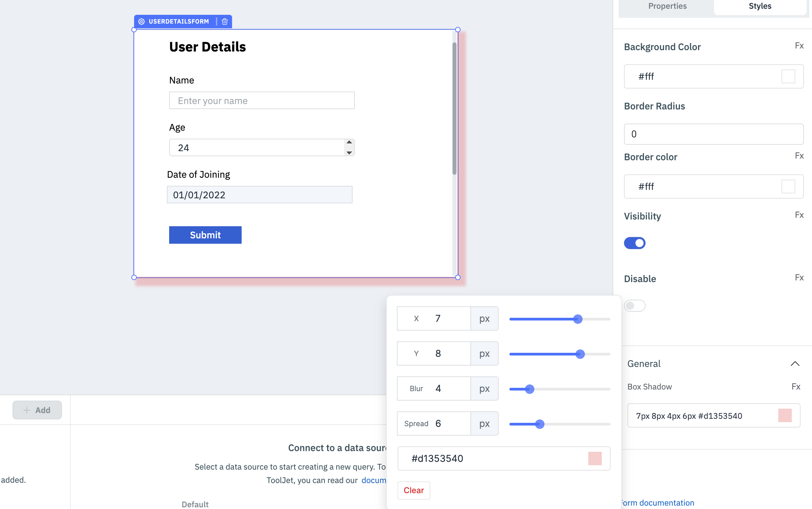Switch to the Properties tab
This screenshot has height=509, width=812.
point(667,6)
